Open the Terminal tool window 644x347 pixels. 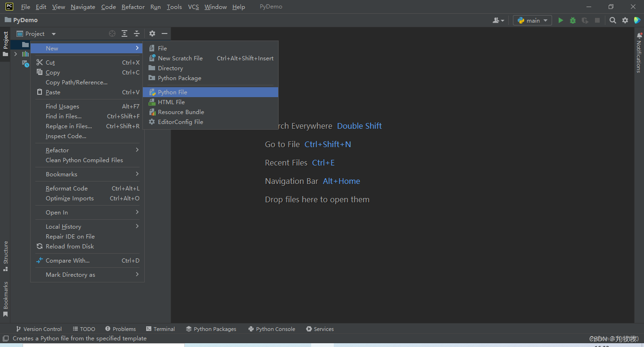(x=160, y=329)
